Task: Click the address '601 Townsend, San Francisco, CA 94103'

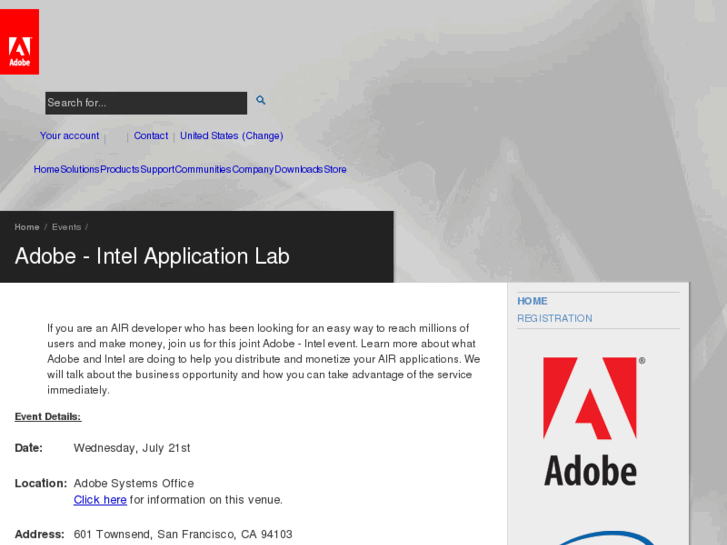Action: [x=183, y=534]
